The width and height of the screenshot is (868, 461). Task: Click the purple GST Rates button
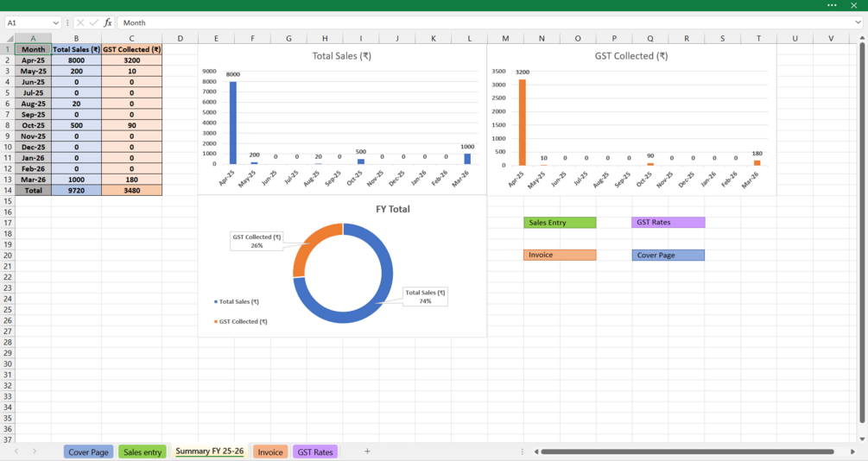click(x=668, y=223)
